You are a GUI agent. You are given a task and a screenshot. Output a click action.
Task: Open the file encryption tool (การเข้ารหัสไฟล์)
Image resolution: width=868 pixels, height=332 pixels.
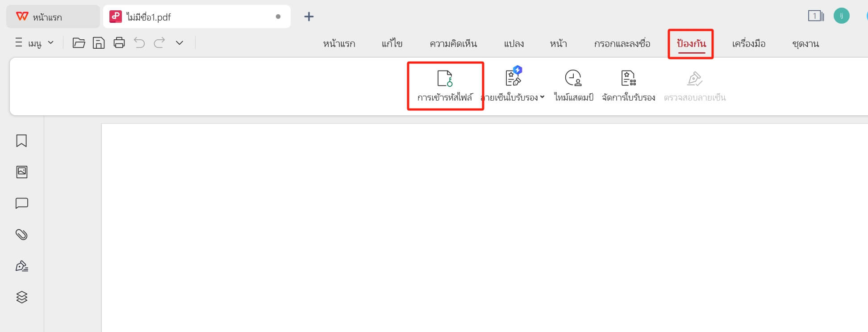click(x=445, y=85)
